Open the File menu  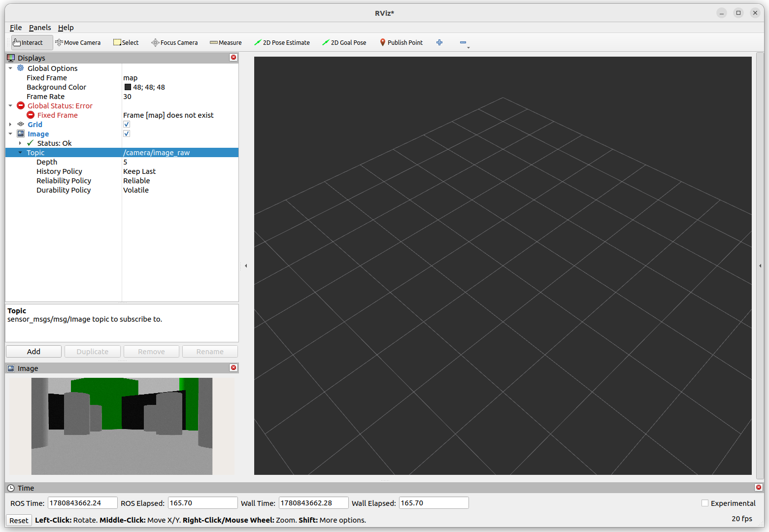[x=16, y=28]
